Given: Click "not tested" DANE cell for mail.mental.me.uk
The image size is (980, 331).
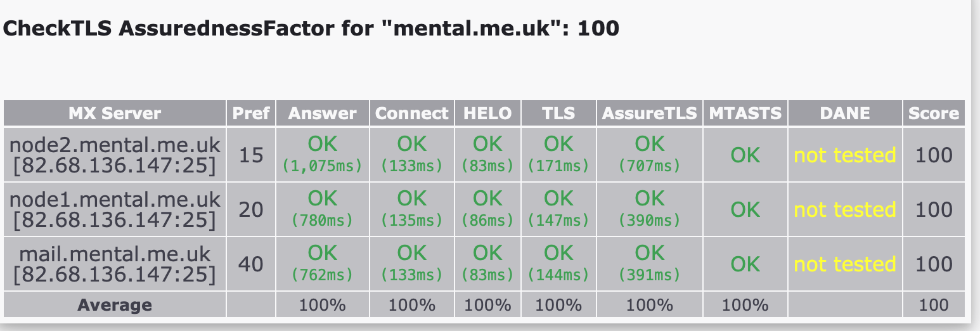Looking at the screenshot, I should tap(844, 264).
